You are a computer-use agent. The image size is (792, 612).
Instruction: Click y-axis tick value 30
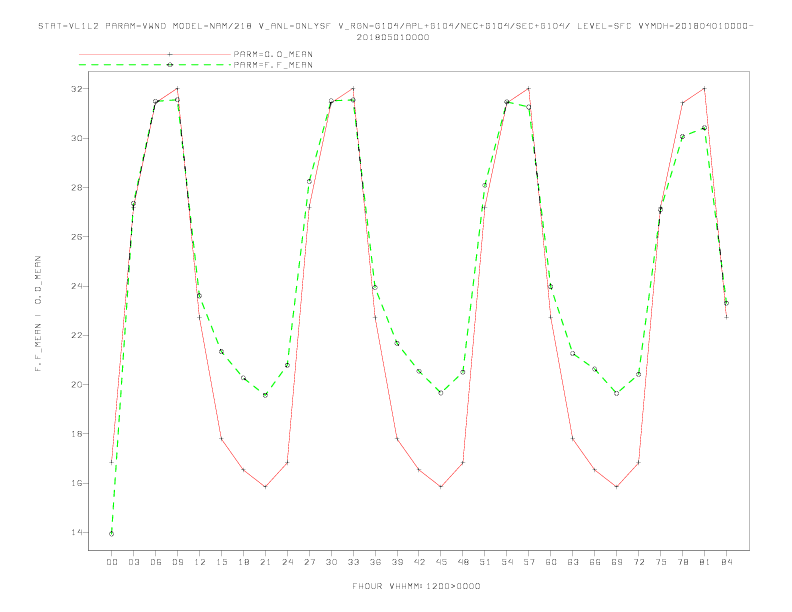(x=76, y=138)
